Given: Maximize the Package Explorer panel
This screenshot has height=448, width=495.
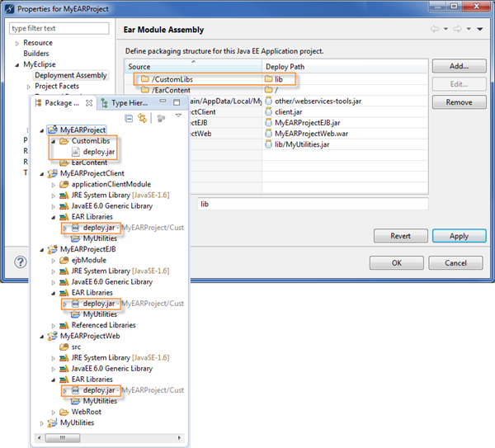Looking at the screenshot, I should pos(175,103).
